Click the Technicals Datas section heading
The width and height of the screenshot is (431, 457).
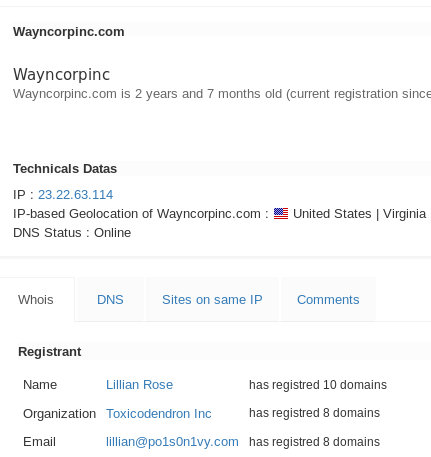coord(65,169)
